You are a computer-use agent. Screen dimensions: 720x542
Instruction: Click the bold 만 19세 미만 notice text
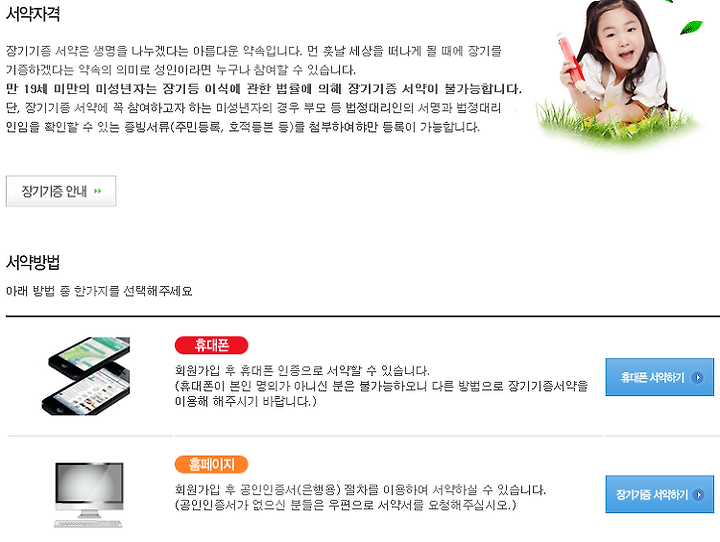click(264, 89)
